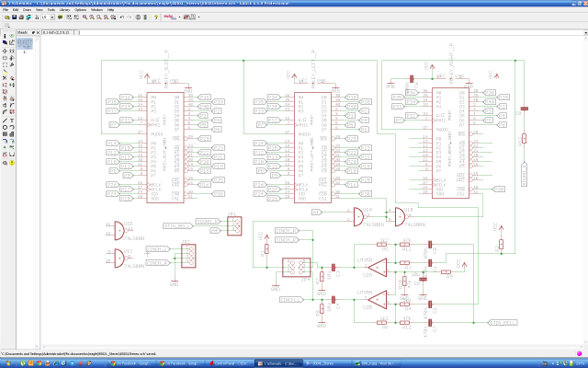Image resolution: width=588 pixels, height=368 pixels.
Task: Open the View menu
Action: 39,10
